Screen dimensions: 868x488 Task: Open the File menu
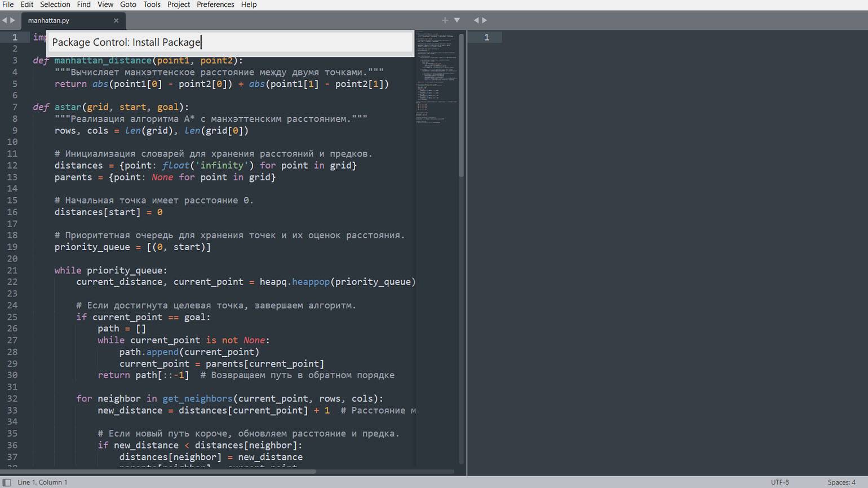pos(8,5)
